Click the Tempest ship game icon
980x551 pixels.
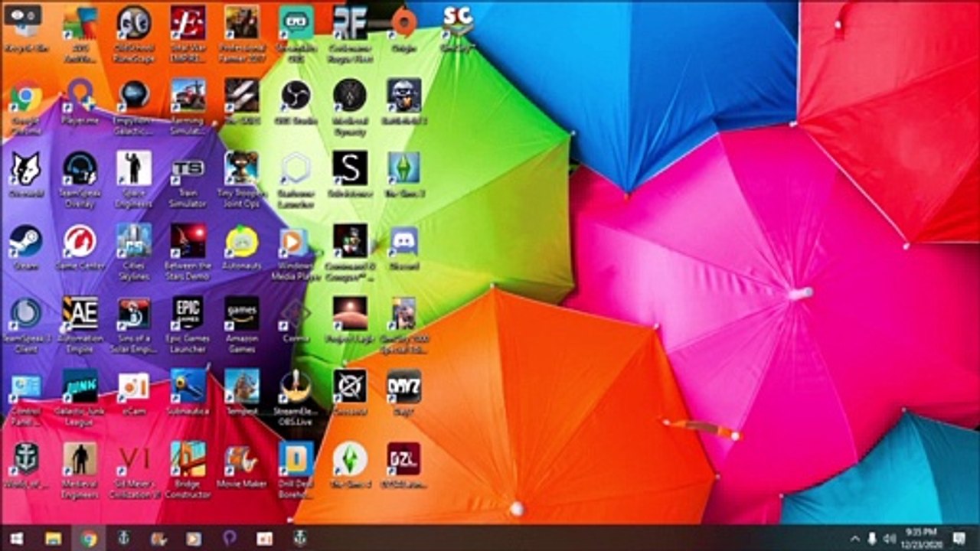point(242,393)
